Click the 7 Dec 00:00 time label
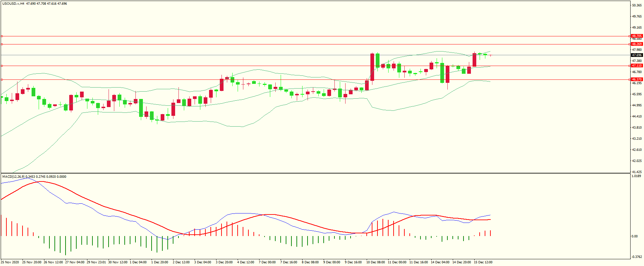 [267, 262]
